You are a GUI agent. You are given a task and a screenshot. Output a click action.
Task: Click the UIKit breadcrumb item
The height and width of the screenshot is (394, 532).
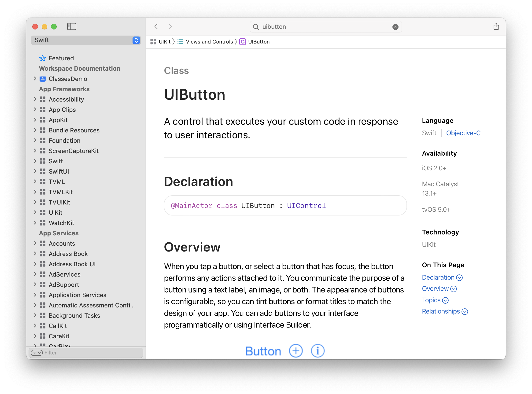point(164,42)
